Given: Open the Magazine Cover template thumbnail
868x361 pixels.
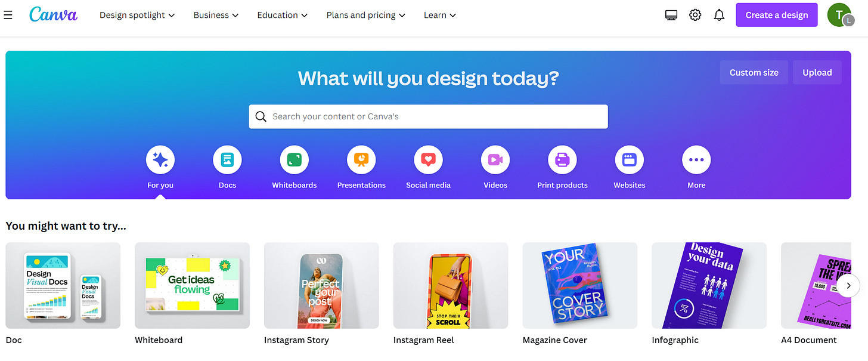Looking at the screenshot, I should pyautogui.click(x=580, y=285).
